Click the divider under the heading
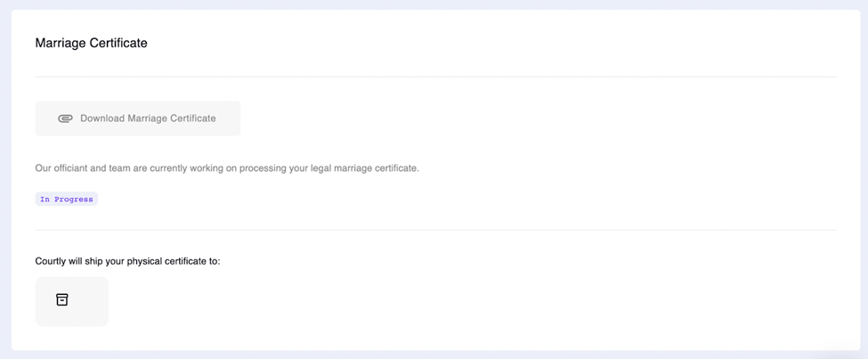The image size is (868, 359). 435,77
